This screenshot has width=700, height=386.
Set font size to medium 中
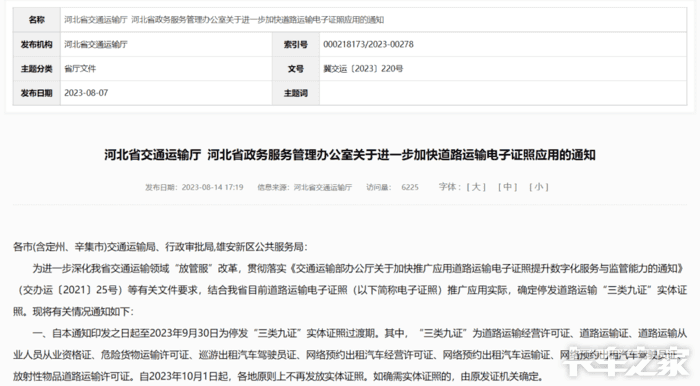[x=507, y=187]
